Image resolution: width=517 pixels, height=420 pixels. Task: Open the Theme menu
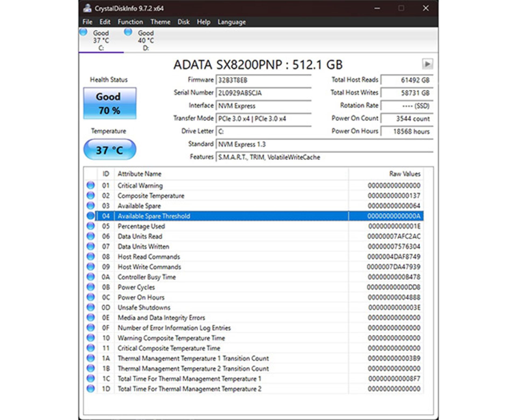pyautogui.click(x=160, y=22)
